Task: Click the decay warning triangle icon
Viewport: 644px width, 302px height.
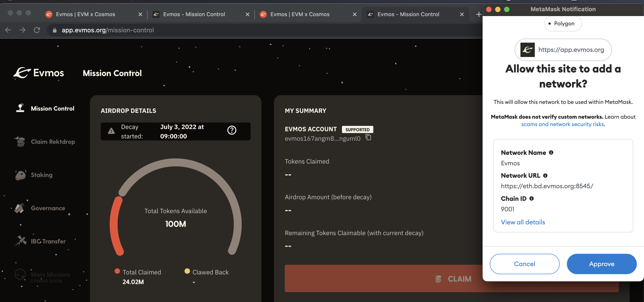Action: 111,131
